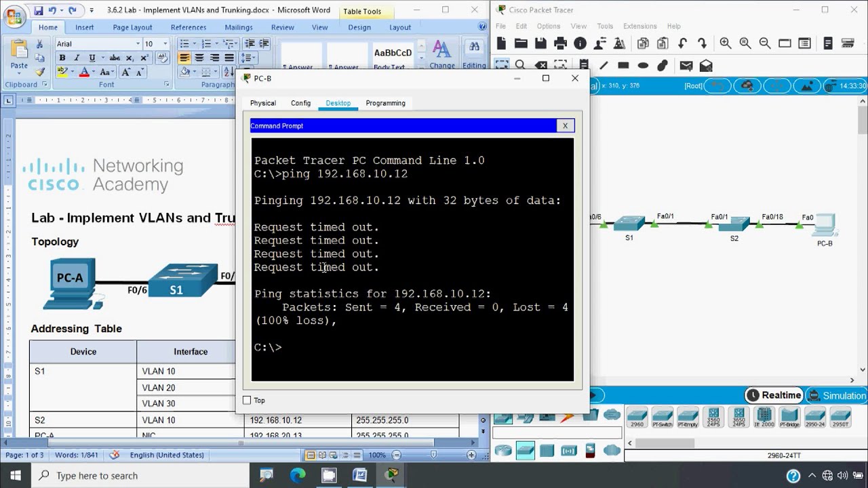868x488 pixels.
Task: Choose the Inspect magnifier tool in Packet Tracer
Action: 520,66
